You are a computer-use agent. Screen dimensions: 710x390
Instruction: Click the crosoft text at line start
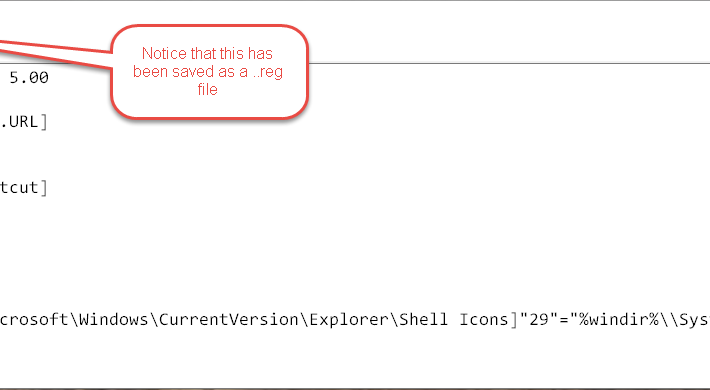pyautogui.click(x=34, y=319)
